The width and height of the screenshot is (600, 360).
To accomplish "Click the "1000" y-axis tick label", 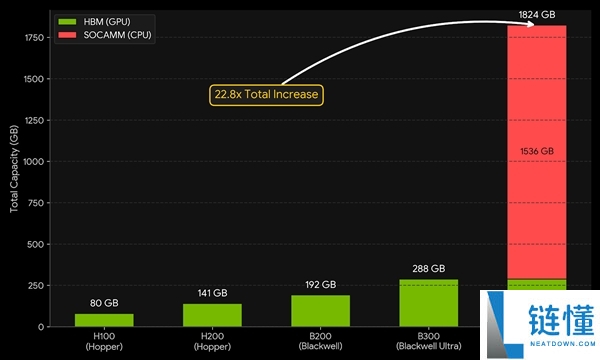I will 34,161.
